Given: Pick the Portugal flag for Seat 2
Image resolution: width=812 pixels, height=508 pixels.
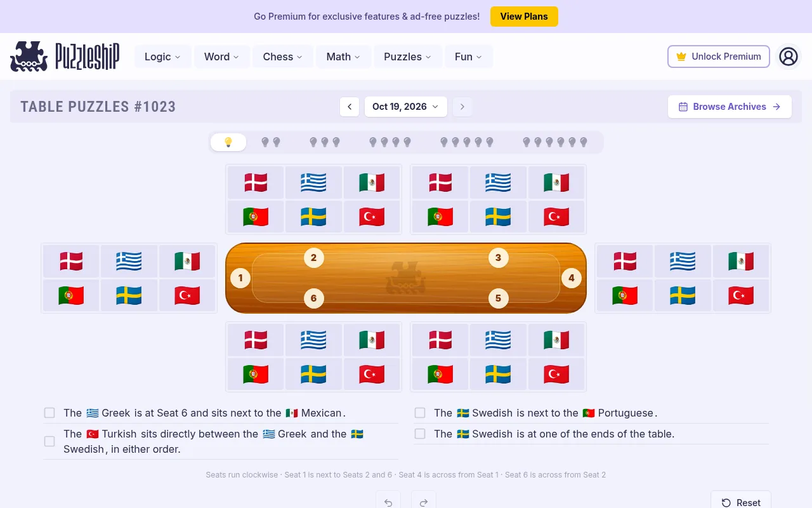Looking at the screenshot, I should pos(256,217).
